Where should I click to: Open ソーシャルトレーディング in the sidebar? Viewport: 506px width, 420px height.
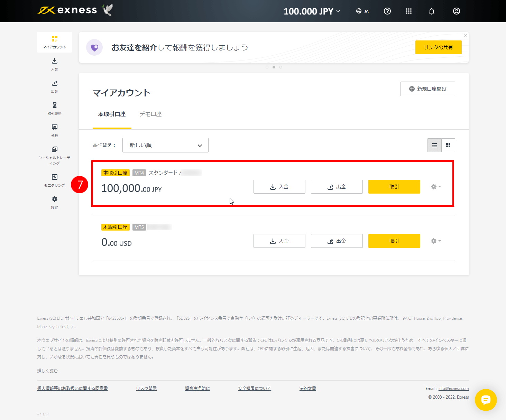point(54,154)
